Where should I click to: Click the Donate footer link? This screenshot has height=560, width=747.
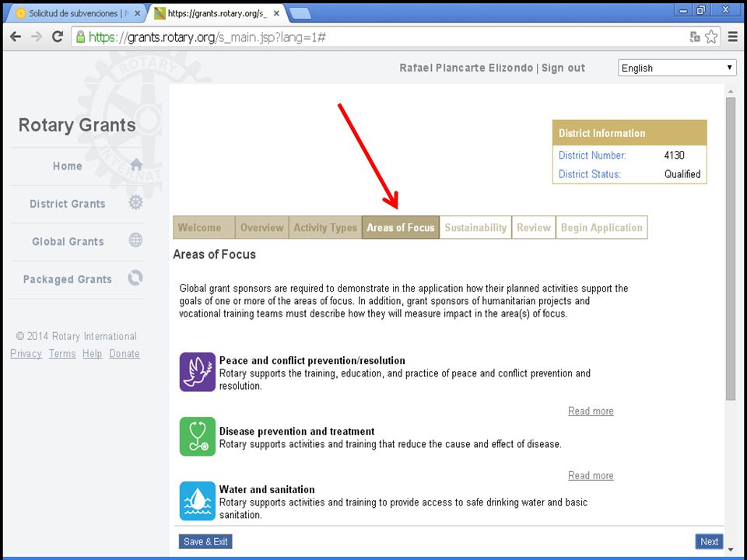(x=124, y=353)
